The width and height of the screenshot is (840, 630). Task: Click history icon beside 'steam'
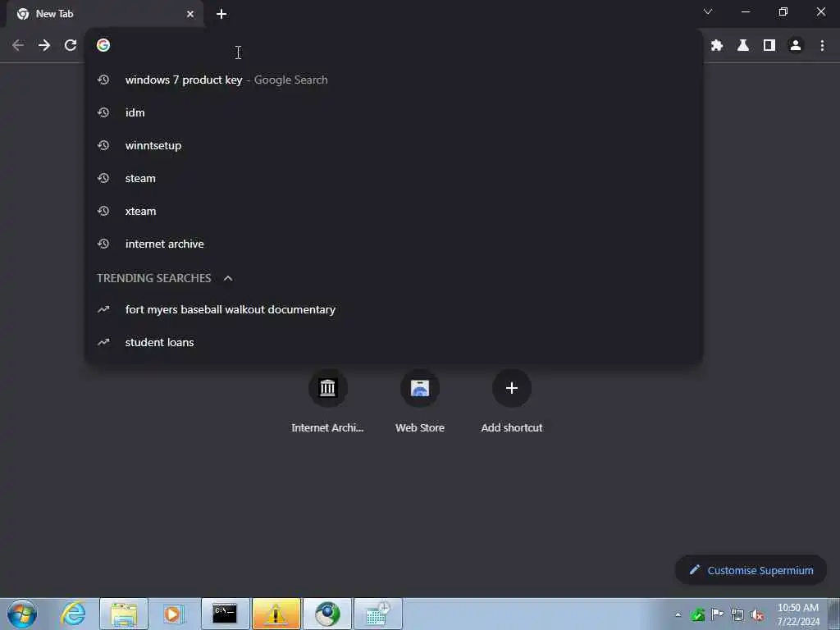coord(103,178)
